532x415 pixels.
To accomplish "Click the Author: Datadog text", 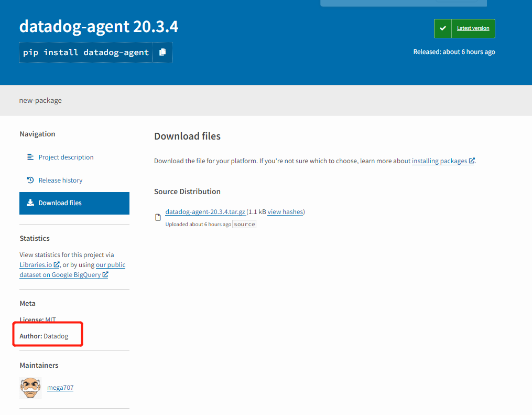I will 44,336.
